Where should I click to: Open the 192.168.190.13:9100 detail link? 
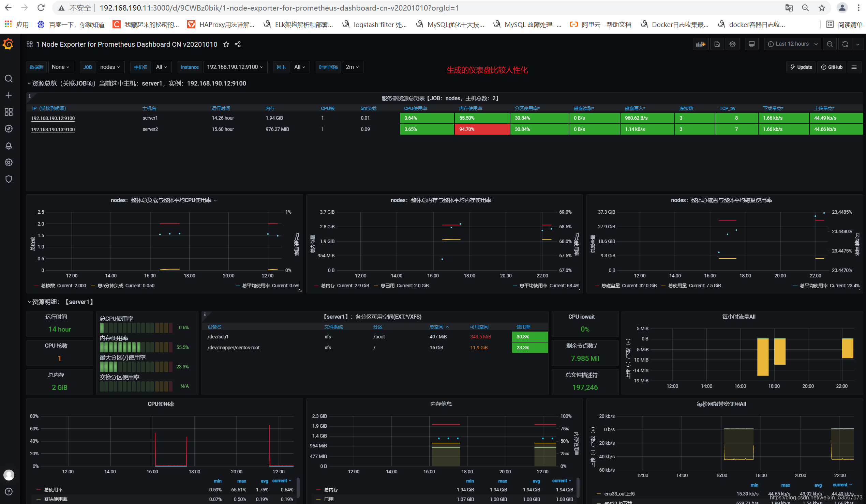tap(53, 129)
